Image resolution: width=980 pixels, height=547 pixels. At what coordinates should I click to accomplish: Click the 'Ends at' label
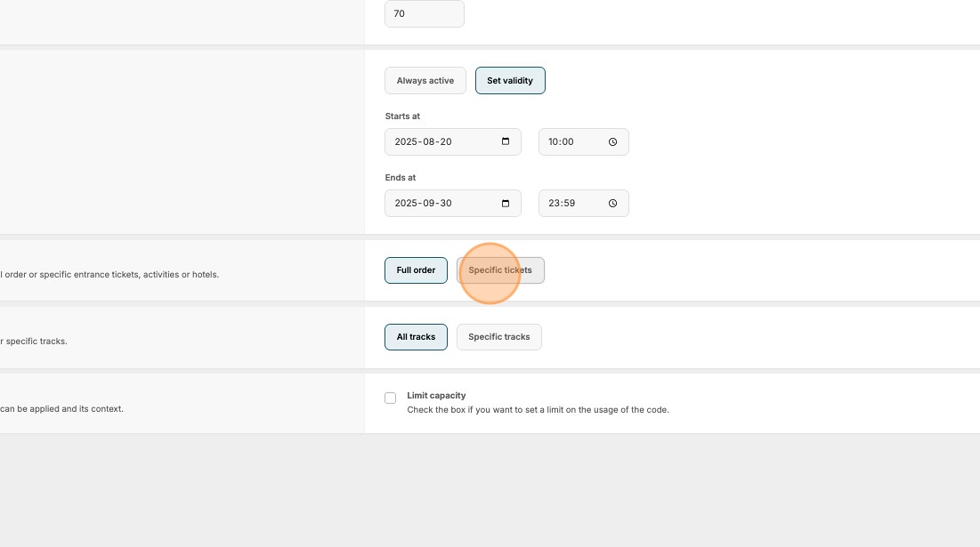(x=401, y=177)
